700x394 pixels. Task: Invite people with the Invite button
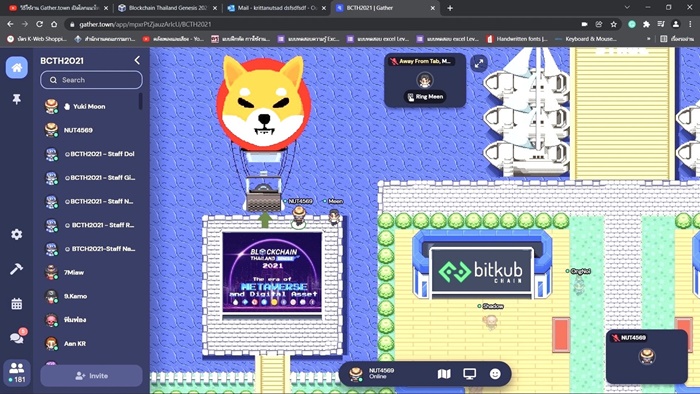pos(92,376)
